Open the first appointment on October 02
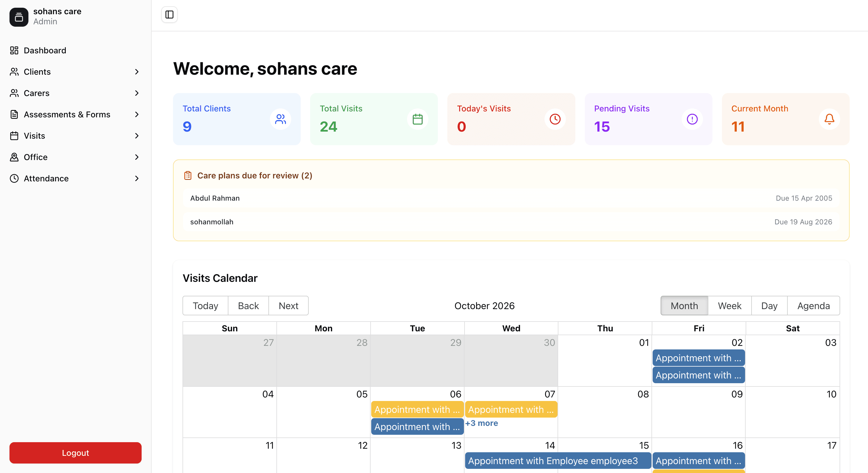This screenshot has width=868, height=473. [699, 358]
